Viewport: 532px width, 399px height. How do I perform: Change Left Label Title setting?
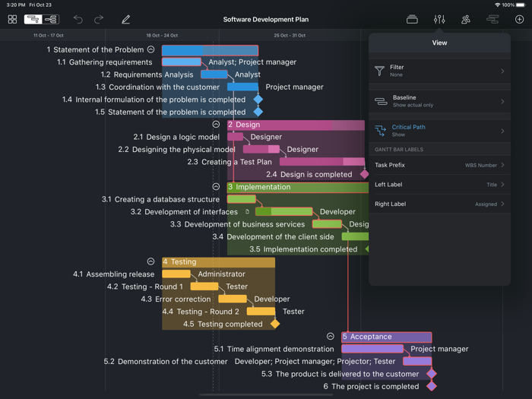point(439,185)
